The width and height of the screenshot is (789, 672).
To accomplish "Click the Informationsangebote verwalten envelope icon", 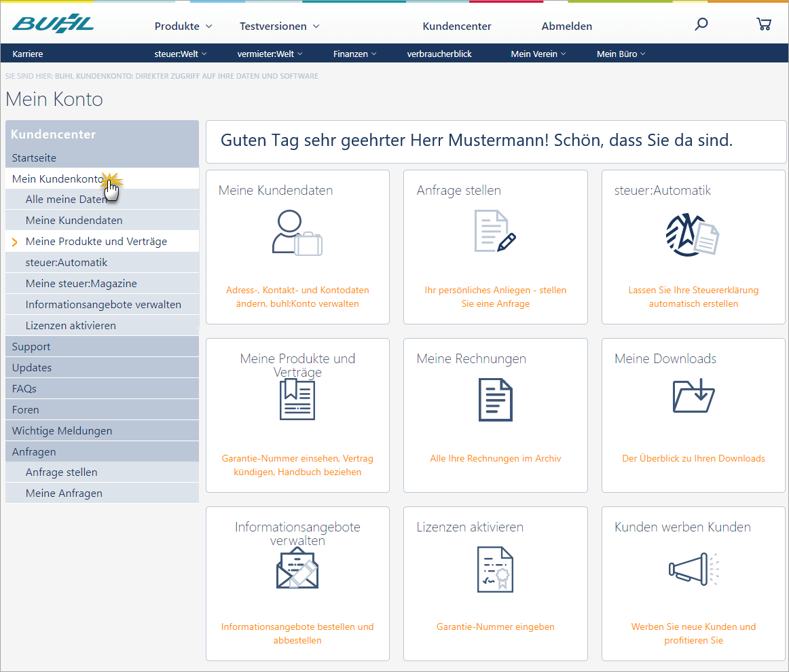I will pyautogui.click(x=297, y=569).
